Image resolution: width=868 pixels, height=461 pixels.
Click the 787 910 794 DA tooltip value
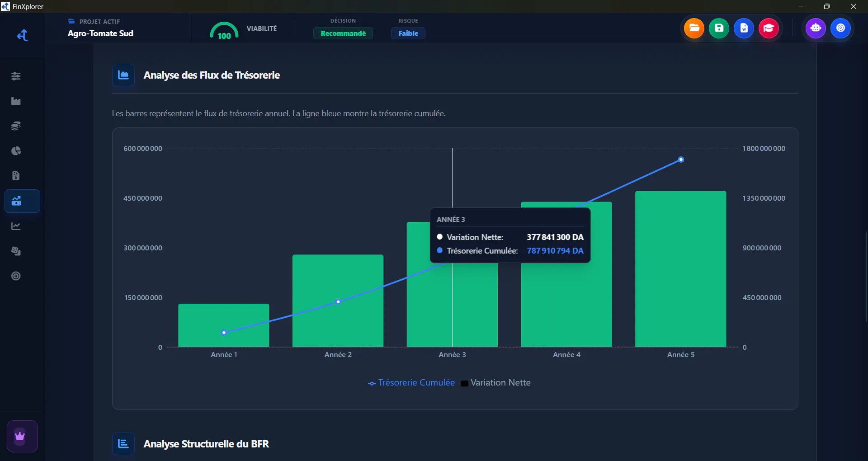(555, 251)
